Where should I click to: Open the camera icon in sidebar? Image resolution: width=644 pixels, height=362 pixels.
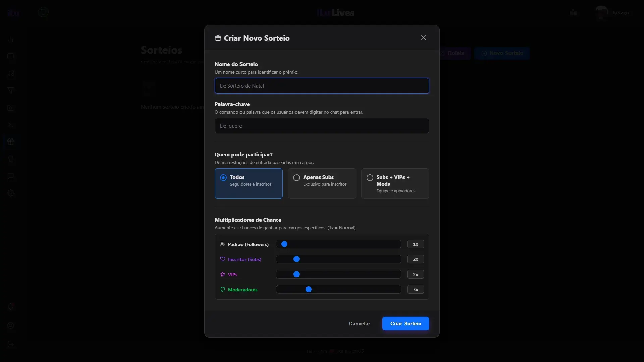tap(11, 108)
